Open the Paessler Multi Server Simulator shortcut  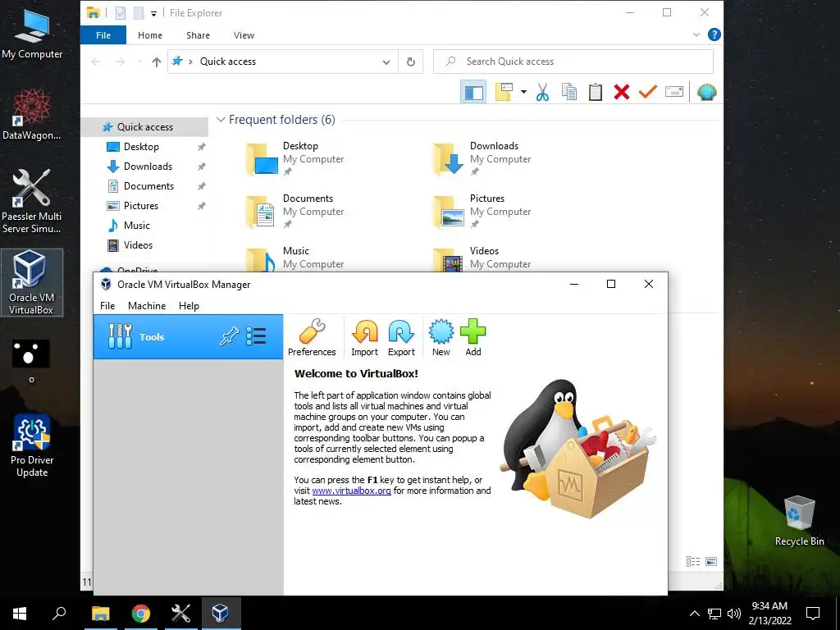[x=32, y=201]
